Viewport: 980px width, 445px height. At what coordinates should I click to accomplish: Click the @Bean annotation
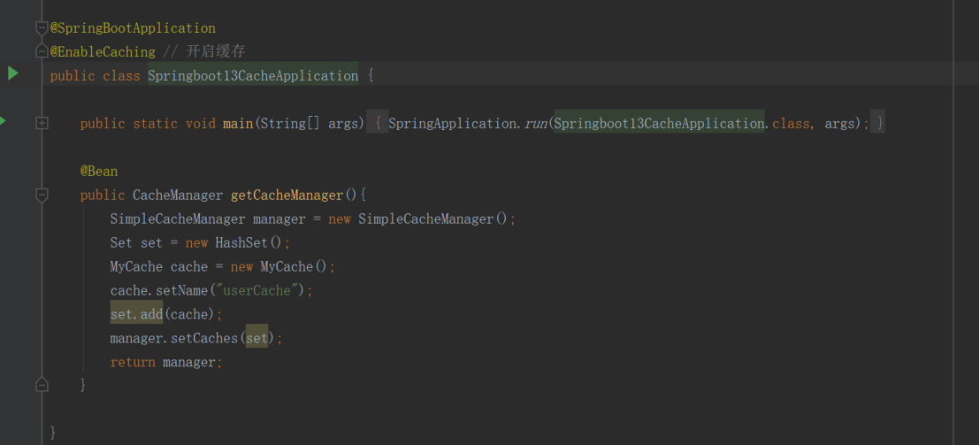coord(99,172)
